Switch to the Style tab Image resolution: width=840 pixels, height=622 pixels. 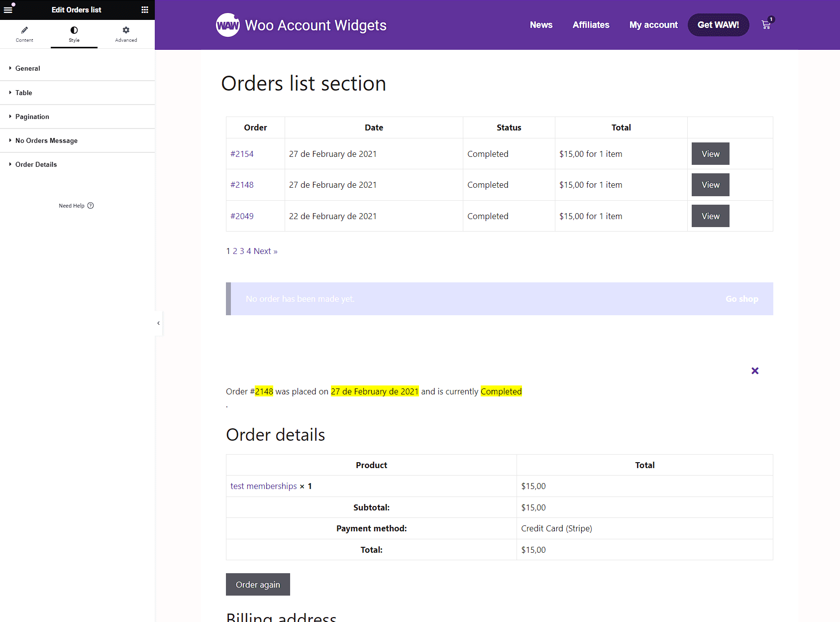point(74,34)
